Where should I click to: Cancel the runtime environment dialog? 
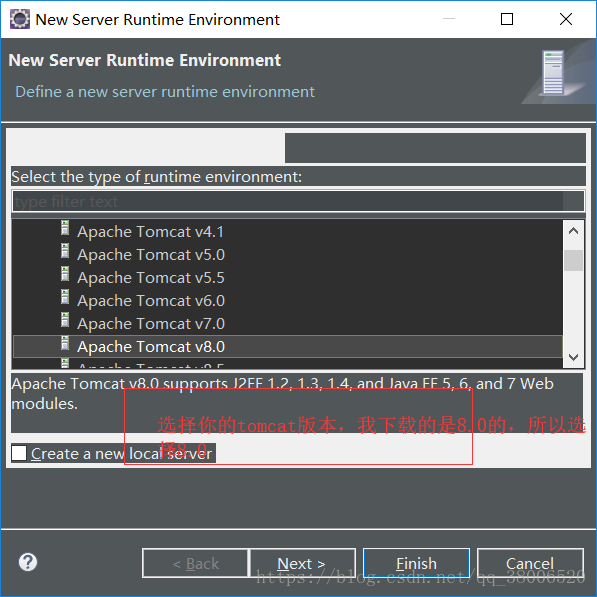pyautogui.click(x=530, y=563)
